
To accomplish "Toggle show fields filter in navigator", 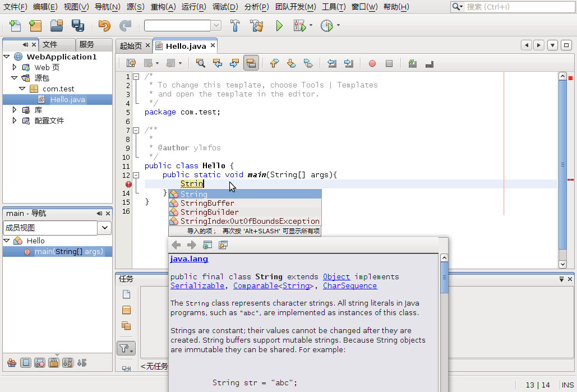I will (26, 363).
